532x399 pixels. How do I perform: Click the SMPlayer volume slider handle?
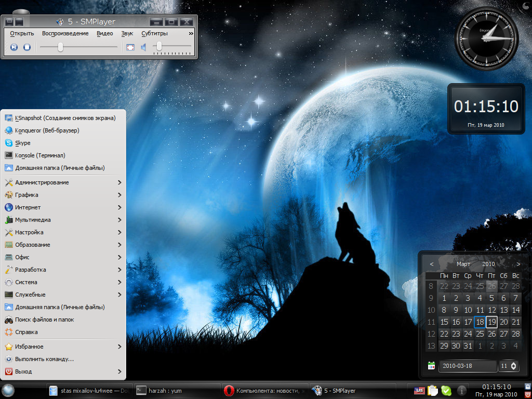(x=159, y=46)
